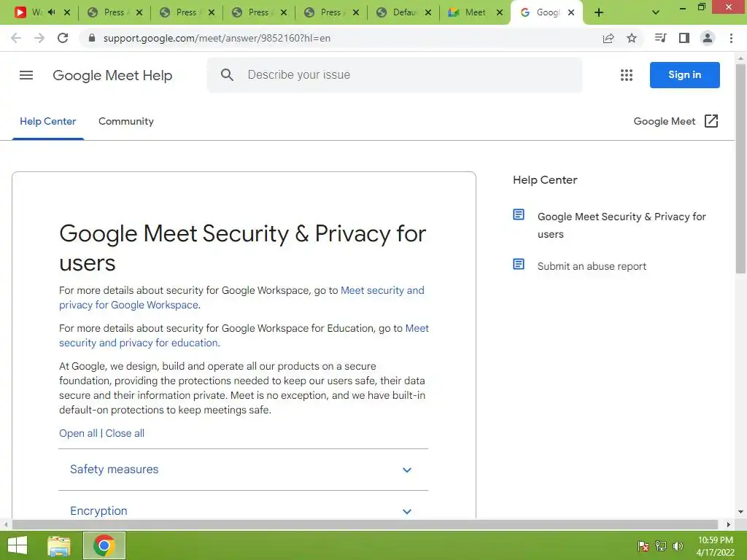Open the hamburger main menu
This screenshot has height=560, width=747.
26,75
